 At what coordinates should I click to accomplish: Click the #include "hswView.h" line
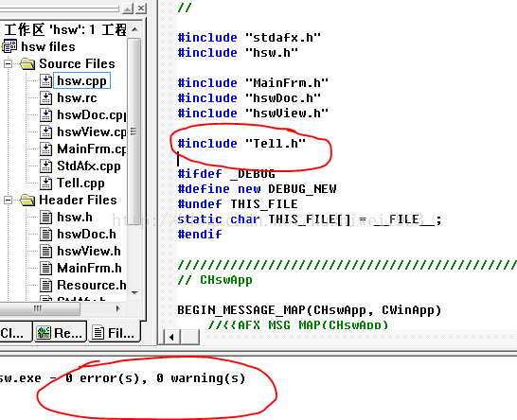click(253, 113)
